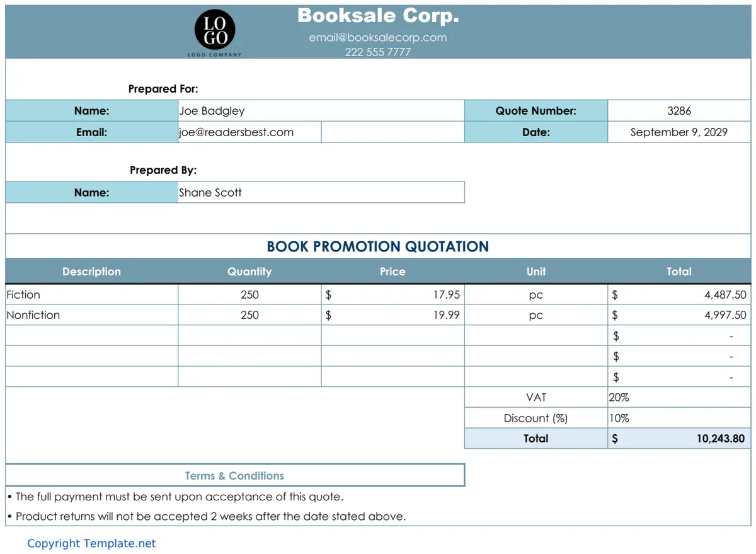The width and height of the screenshot is (756, 554).
Task: Click the grand total 10,243.80 cell
Action: [x=679, y=439]
